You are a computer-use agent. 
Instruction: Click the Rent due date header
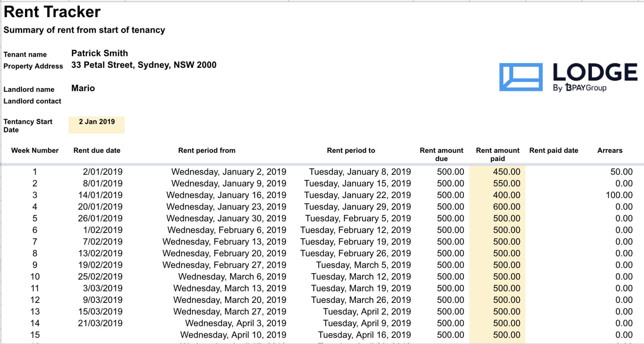(97, 150)
